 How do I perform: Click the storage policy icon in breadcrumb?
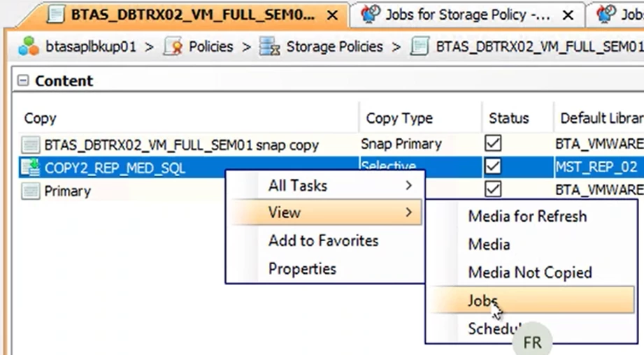[419, 47]
